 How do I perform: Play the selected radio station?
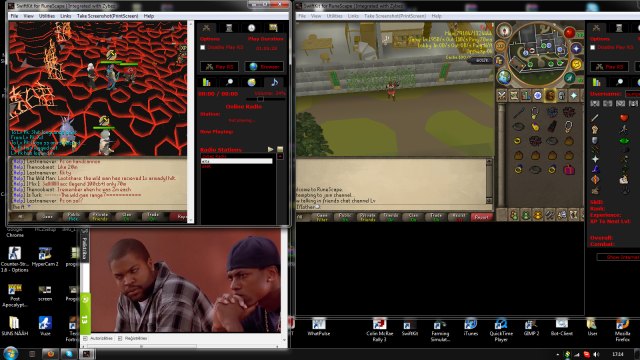(x=270, y=149)
